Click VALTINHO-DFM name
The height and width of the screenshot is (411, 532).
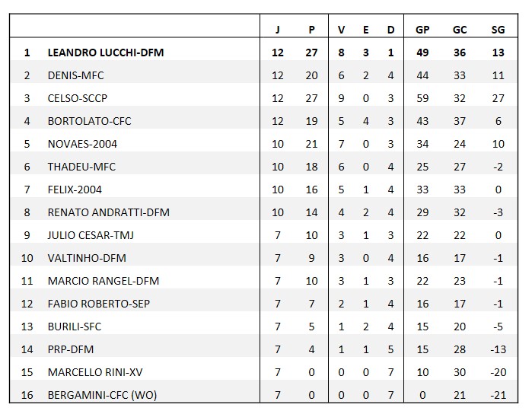click(87, 258)
